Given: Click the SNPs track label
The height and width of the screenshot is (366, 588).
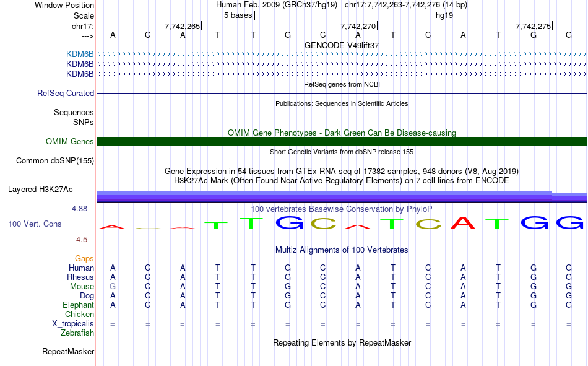Looking at the screenshot, I should (x=84, y=123).
